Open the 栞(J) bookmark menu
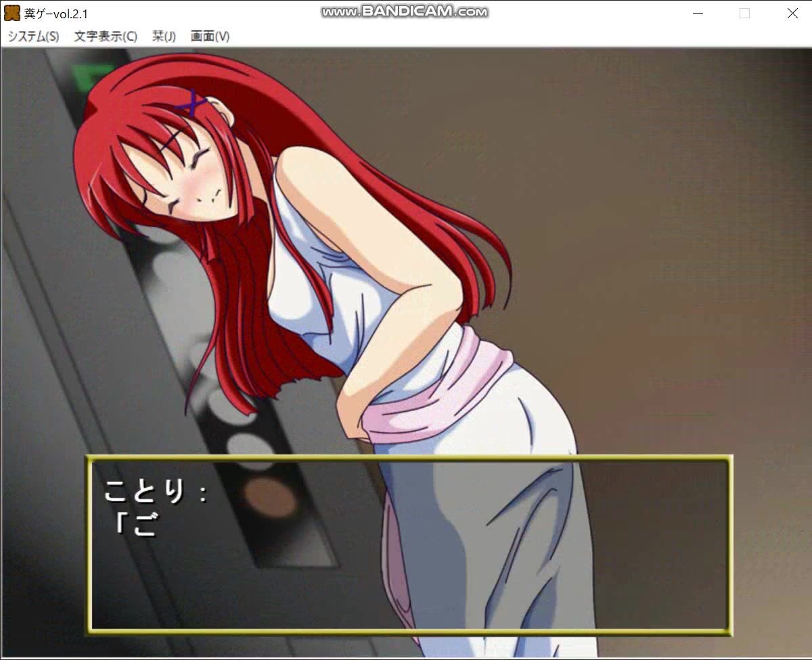 pyautogui.click(x=164, y=37)
